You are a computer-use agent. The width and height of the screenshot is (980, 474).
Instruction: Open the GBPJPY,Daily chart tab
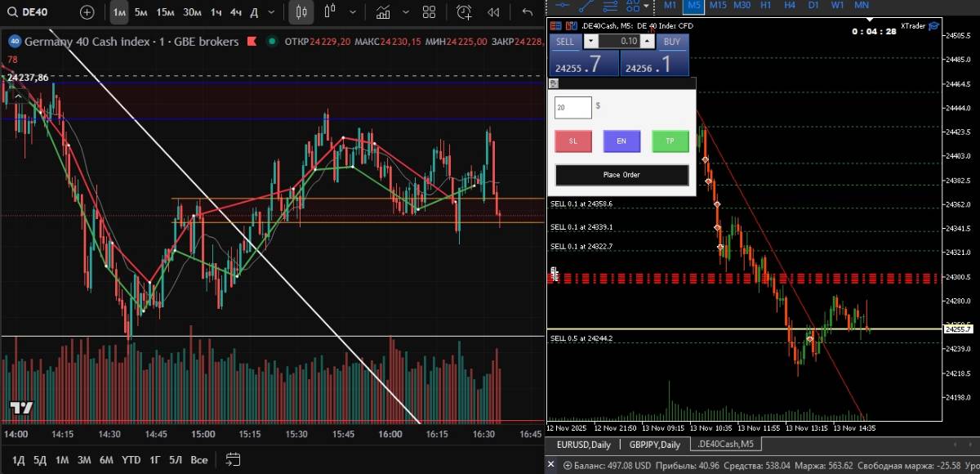[655, 444]
